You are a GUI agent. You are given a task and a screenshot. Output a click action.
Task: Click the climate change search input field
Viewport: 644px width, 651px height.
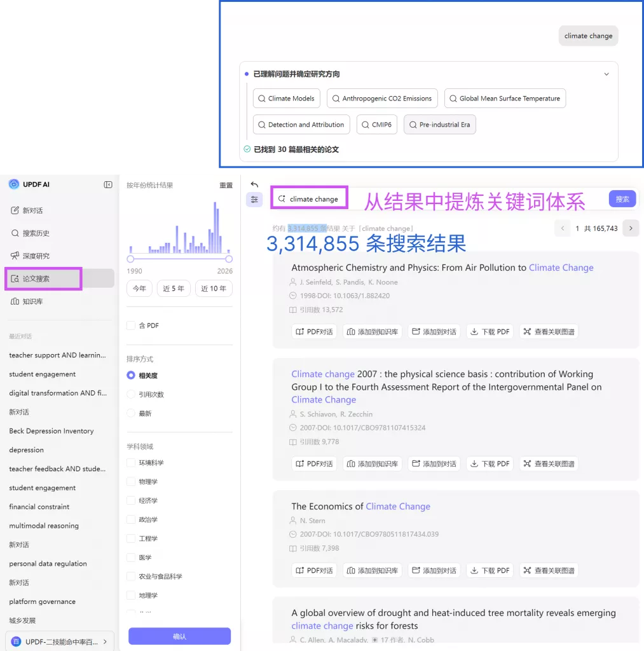316,198
